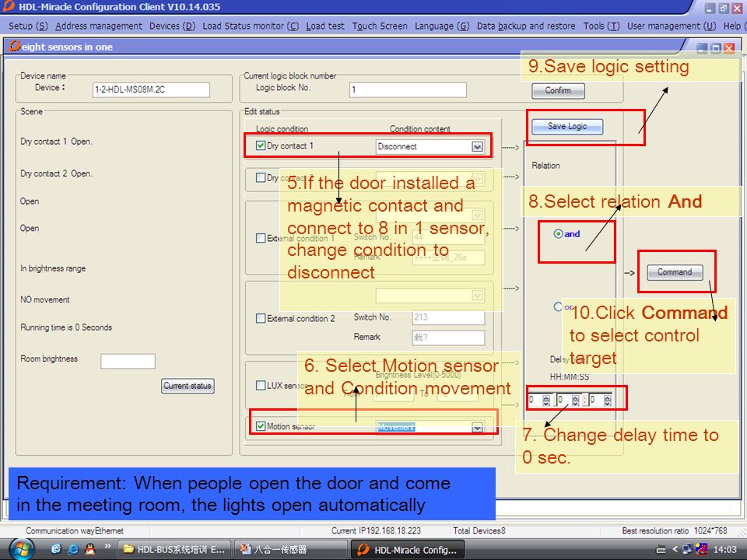Click External condition 2 Remark field
This screenshot has width=747, height=560.
point(448,338)
